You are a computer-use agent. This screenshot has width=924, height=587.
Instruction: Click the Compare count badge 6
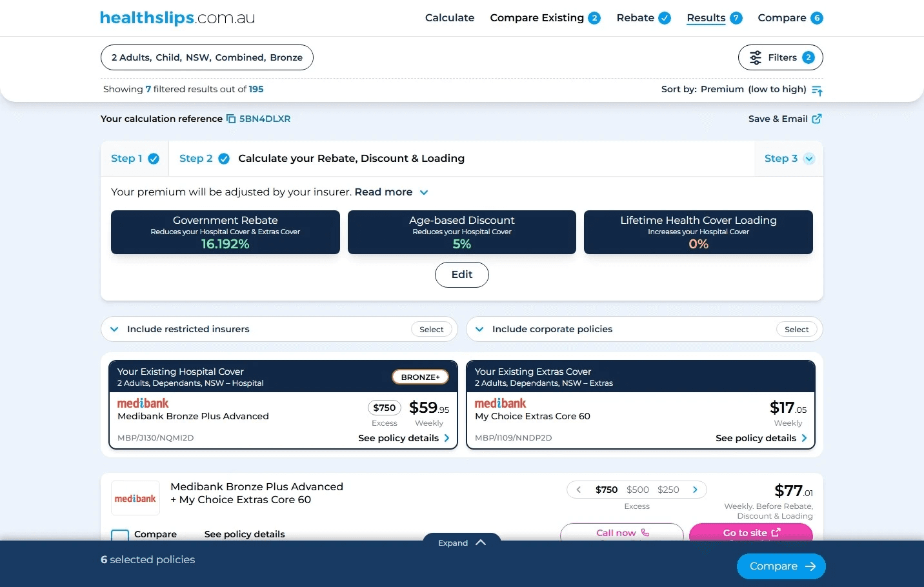pos(817,18)
